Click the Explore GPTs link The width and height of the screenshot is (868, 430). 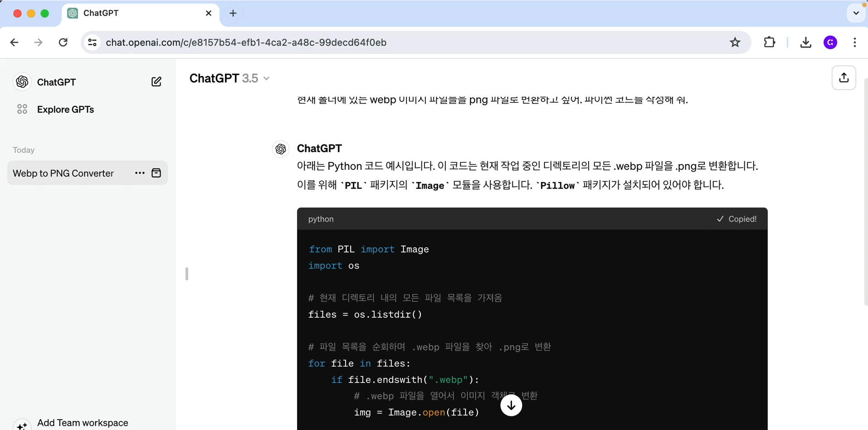point(66,109)
